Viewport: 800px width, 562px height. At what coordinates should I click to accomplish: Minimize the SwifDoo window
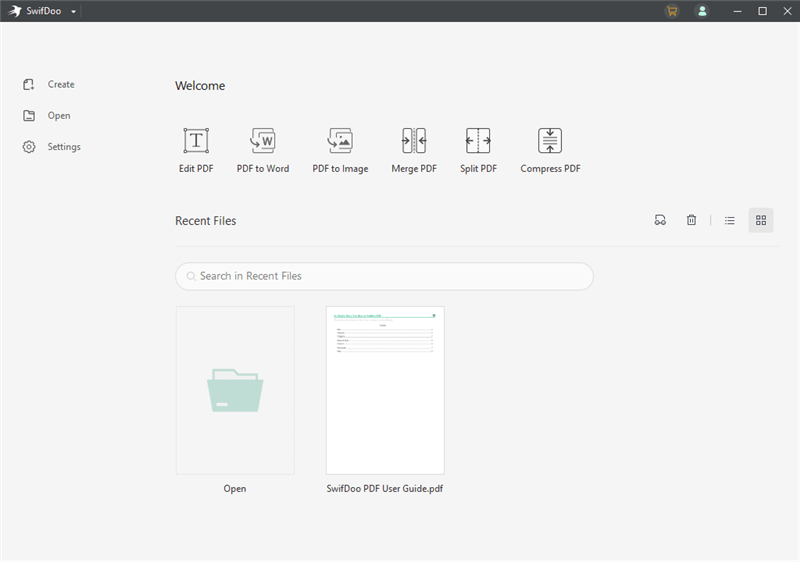pyautogui.click(x=737, y=11)
